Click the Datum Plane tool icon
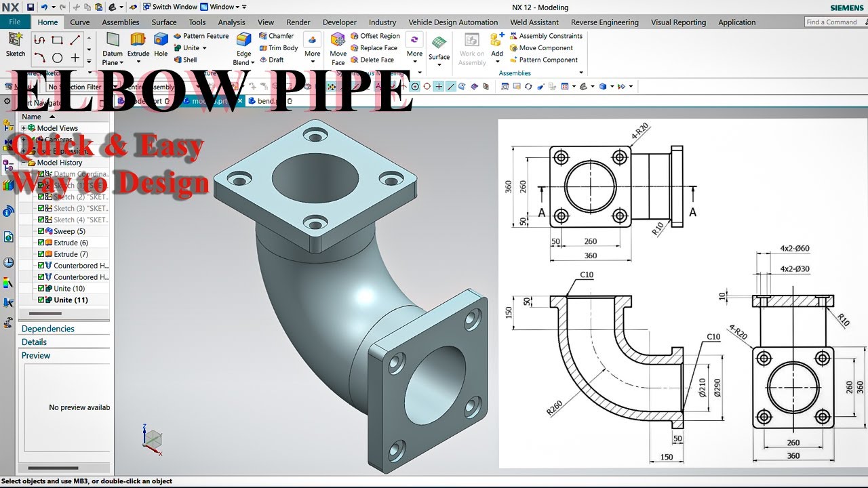This screenshot has width=868, height=488. [113, 40]
